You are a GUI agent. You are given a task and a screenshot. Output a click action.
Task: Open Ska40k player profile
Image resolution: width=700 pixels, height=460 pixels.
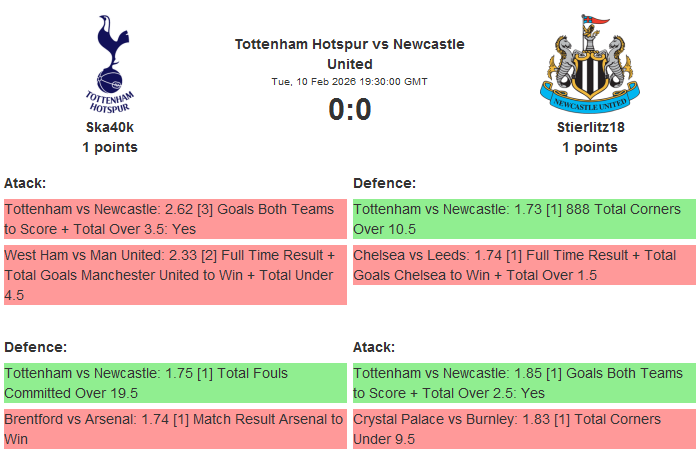coord(110,127)
